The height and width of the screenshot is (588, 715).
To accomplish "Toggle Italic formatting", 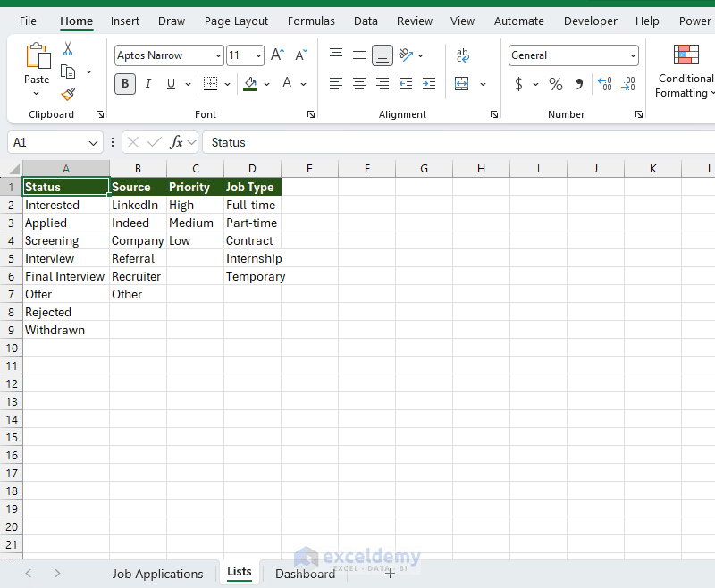I will tap(148, 84).
